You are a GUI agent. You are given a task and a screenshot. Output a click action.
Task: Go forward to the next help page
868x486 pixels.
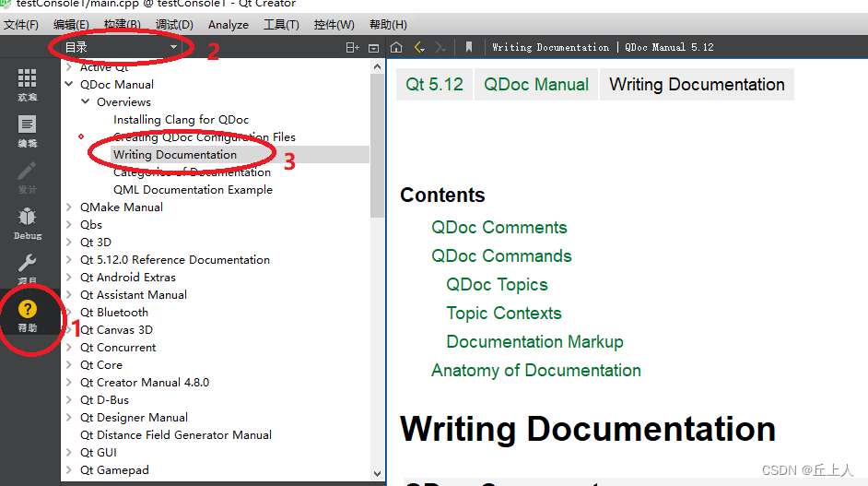click(440, 48)
